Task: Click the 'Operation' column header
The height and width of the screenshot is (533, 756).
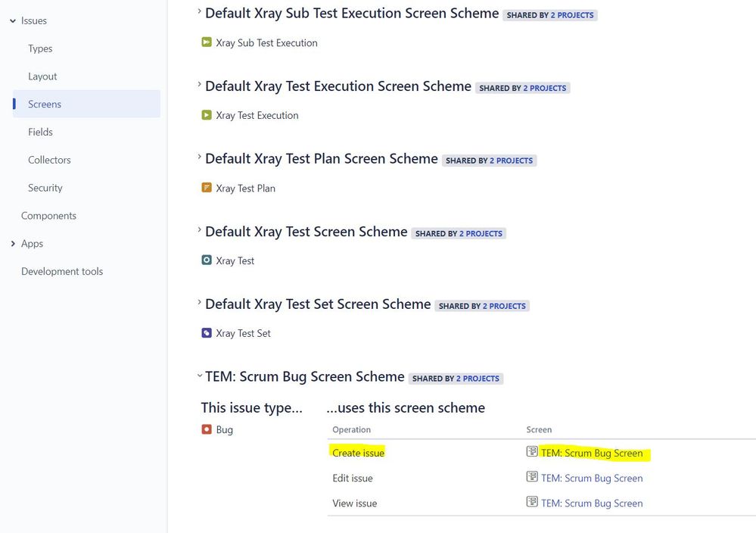Action: point(351,430)
